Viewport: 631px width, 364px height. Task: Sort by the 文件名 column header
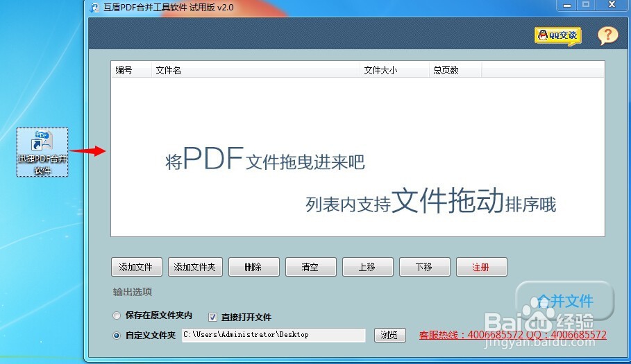255,70
